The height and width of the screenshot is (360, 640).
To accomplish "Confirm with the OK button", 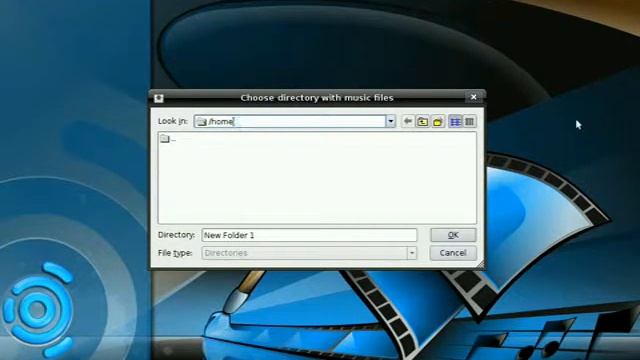I will 453,235.
